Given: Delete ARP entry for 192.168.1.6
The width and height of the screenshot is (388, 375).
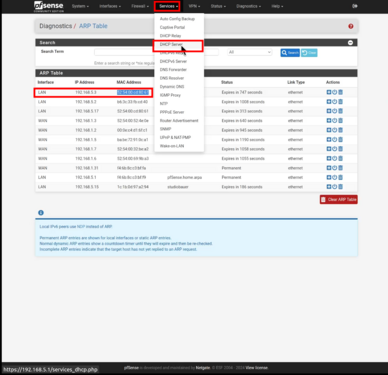Looking at the screenshot, I should coord(340,158).
